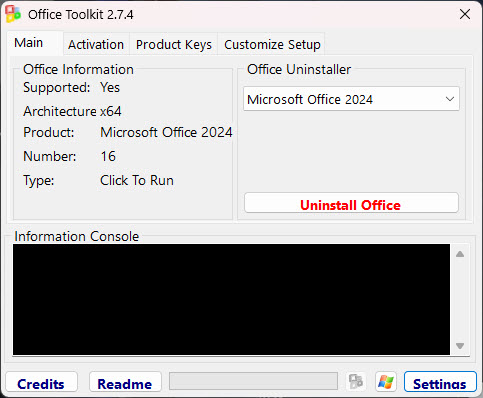Click inside the black Information Console
The height and width of the screenshot is (398, 483).
pyautogui.click(x=231, y=299)
